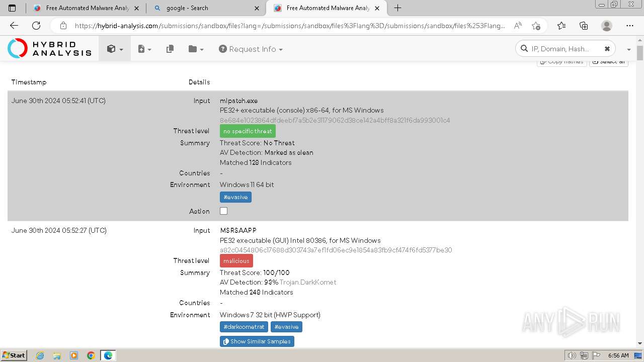The width and height of the screenshot is (644, 362).
Task: Clear the search field with X icon
Action: [x=607, y=49]
